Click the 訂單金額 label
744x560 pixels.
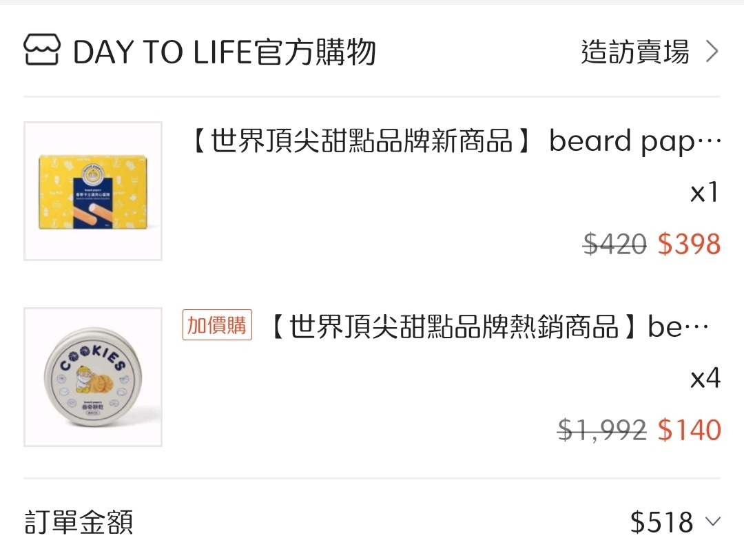tap(79, 522)
